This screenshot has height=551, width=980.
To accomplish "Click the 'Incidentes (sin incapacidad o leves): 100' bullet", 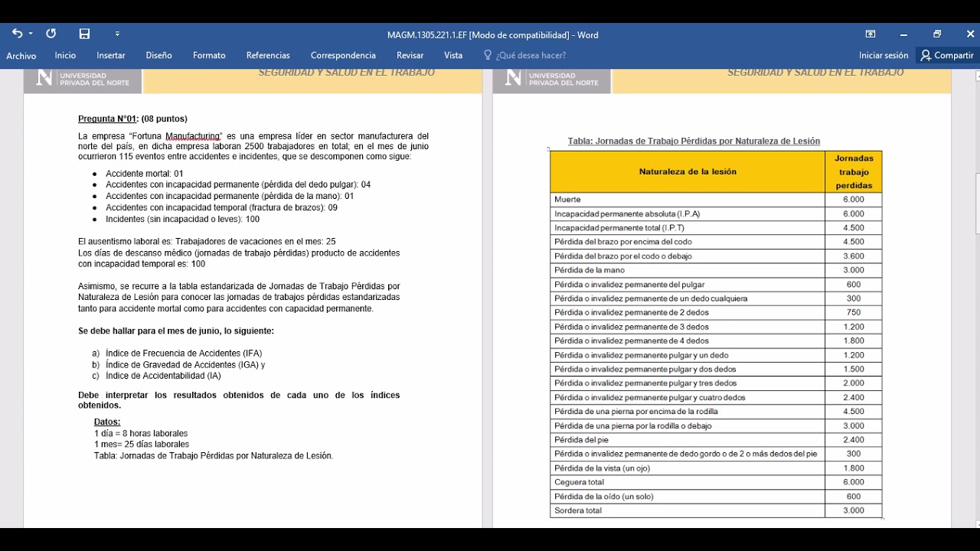I will click(x=182, y=219).
